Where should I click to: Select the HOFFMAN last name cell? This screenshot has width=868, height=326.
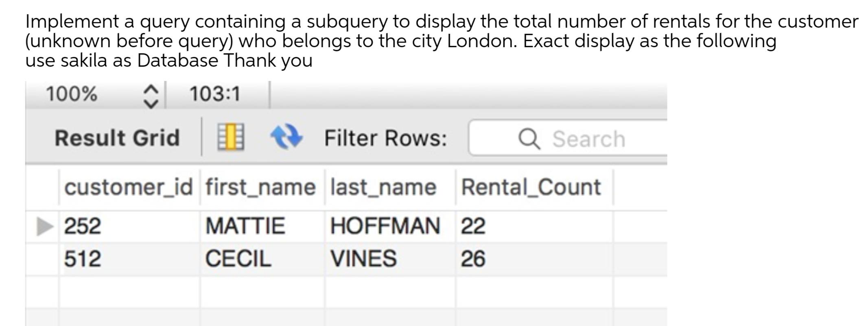coord(390,226)
